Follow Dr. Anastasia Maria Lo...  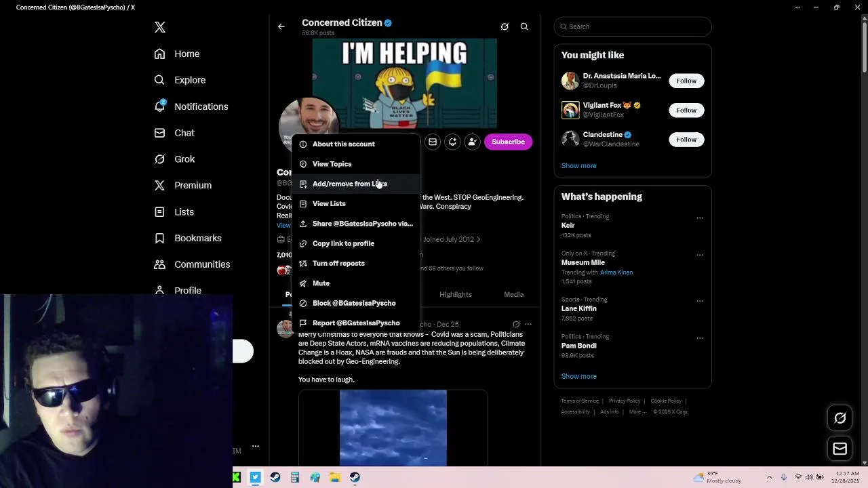686,81
